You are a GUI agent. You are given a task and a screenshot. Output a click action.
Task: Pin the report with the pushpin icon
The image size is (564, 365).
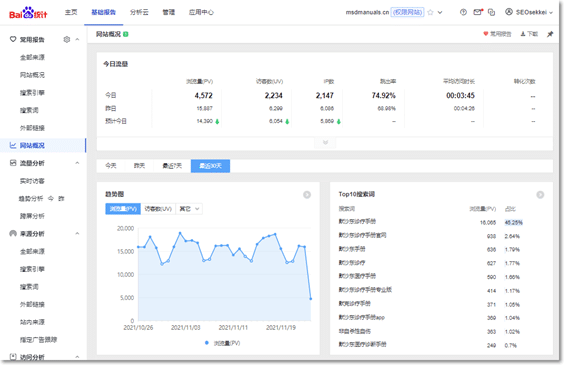550,34
